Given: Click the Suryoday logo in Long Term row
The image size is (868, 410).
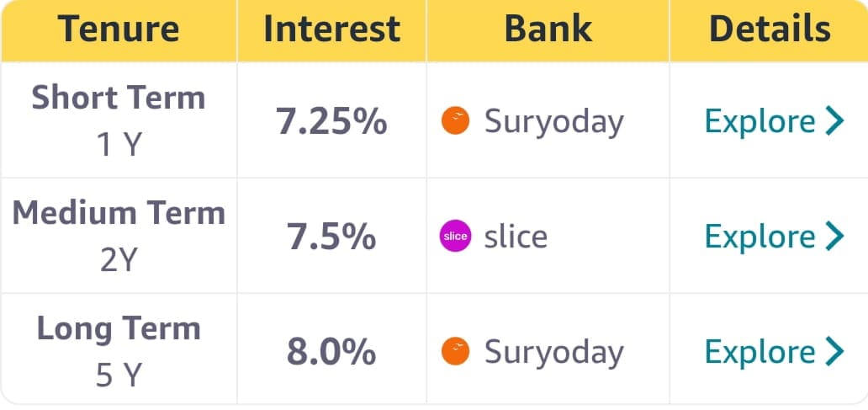Looking at the screenshot, I should [455, 352].
